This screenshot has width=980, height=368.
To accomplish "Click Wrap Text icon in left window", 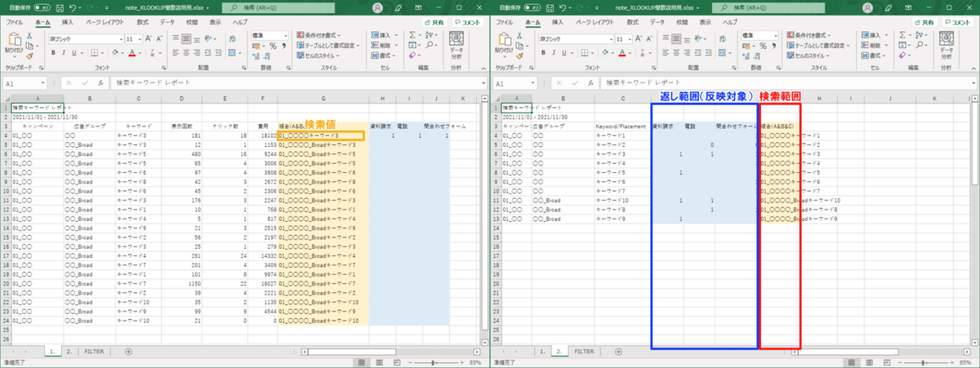I will point(234,38).
